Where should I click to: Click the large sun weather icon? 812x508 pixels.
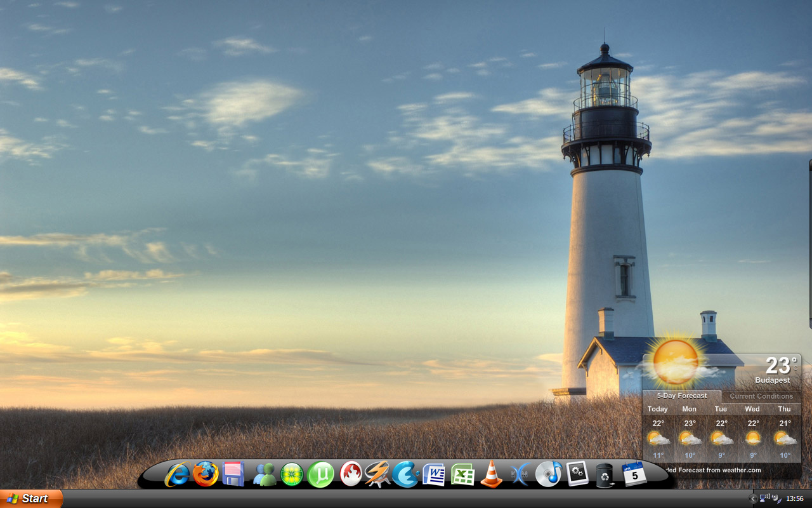click(675, 362)
